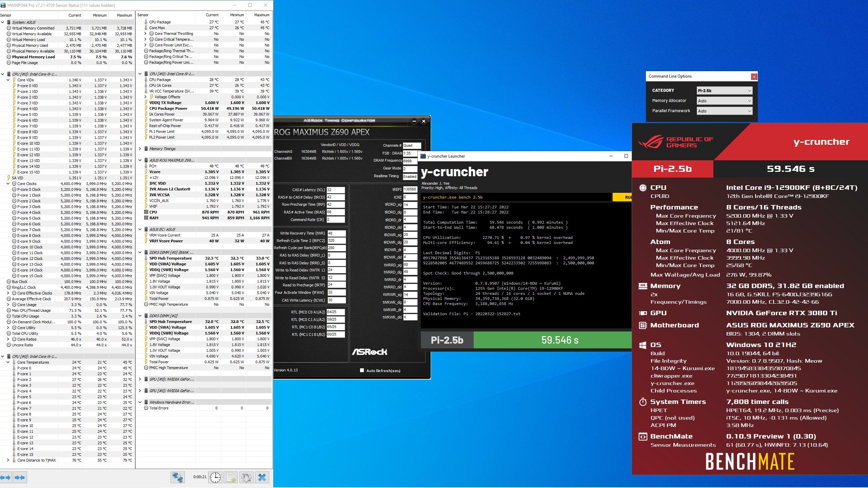Click BenchMate Motherboard icon
Image resolution: width=868 pixels, height=488 pixels.
click(643, 325)
